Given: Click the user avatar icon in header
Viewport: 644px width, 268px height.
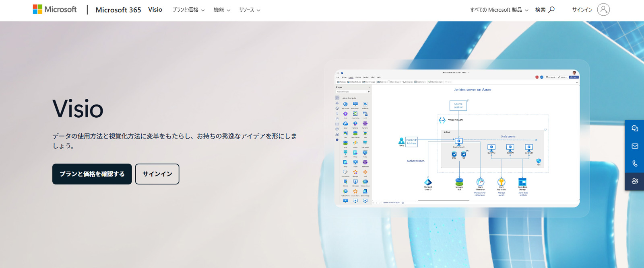Looking at the screenshot, I should coord(603,9).
